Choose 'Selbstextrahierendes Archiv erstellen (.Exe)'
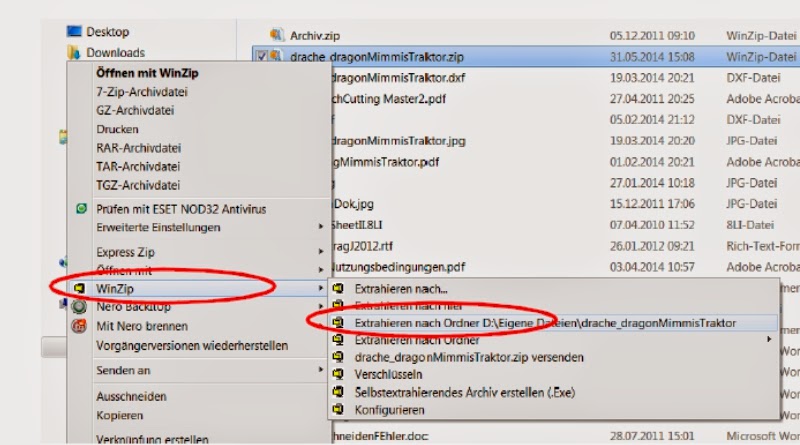 465,392
